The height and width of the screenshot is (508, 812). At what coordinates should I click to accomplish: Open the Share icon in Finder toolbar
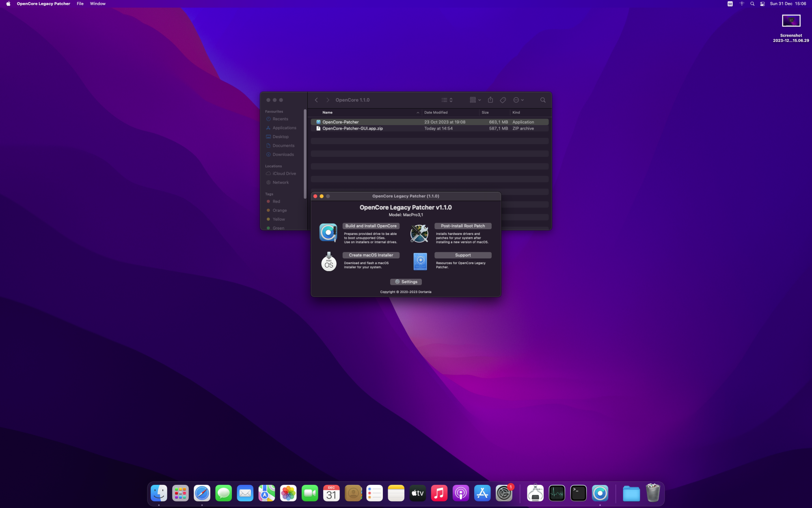(490, 100)
